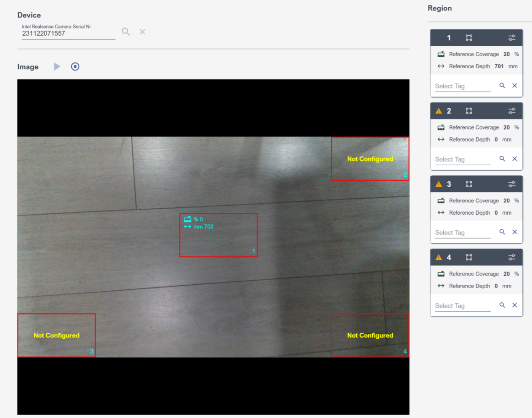Stop the camera image stream
The height and width of the screenshot is (418, 532).
tap(75, 67)
